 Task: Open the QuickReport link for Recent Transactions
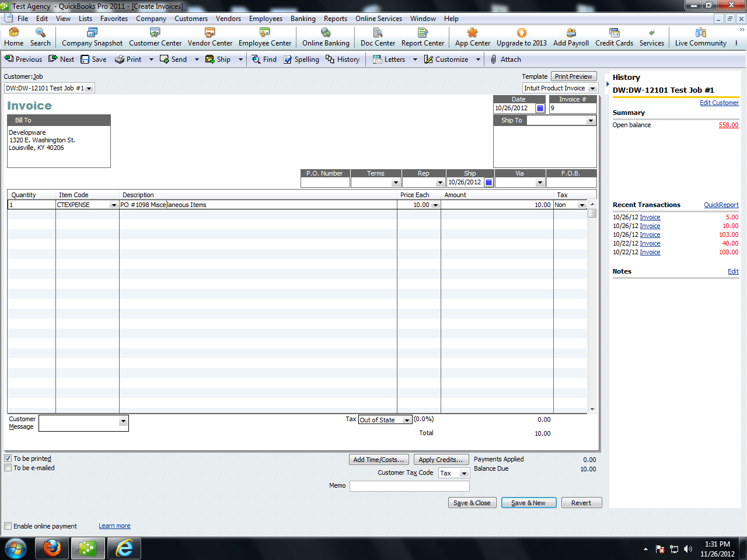[721, 205]
